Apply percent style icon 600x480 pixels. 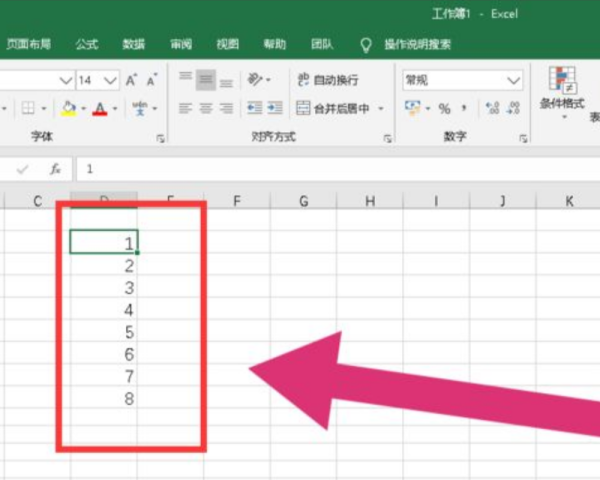(444, 109)
